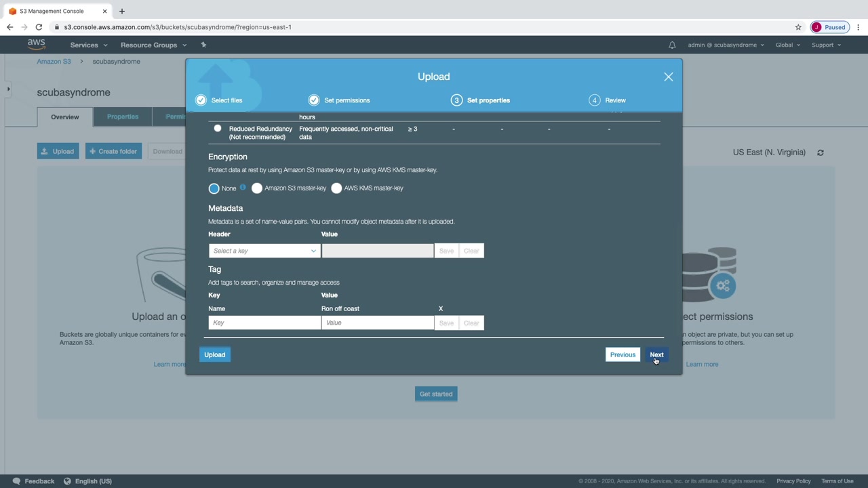This screenshot has width=868, height=488.
Task: Choose None for encryption
Action: [x=214, y=188]
